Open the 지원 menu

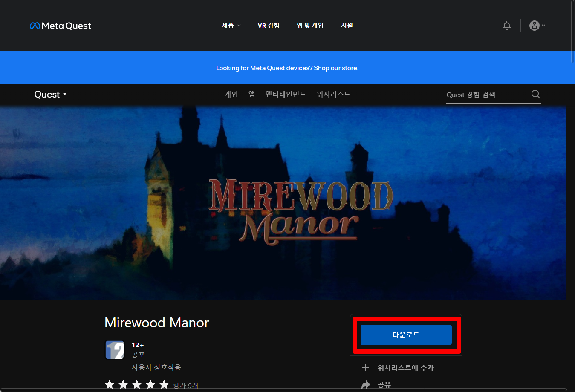coord(347,26)
